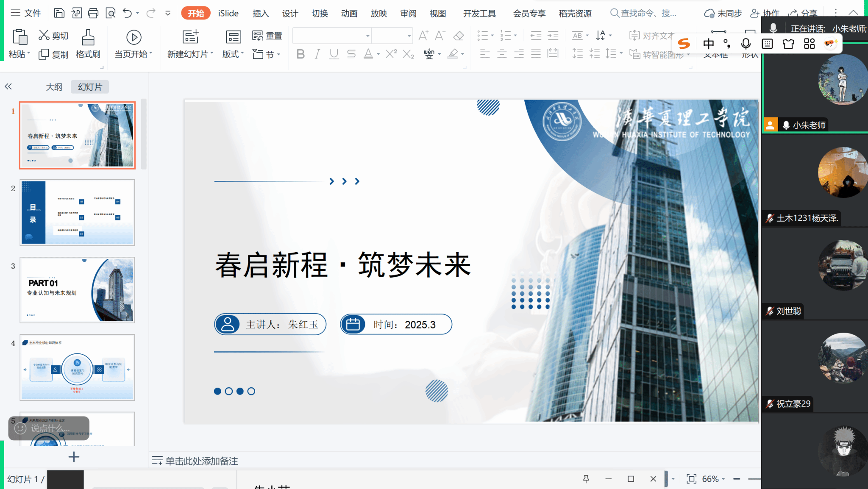This screenshot has height=489, width=868.
Task: Click the Save file icon
Action: [x=59, y=13]
